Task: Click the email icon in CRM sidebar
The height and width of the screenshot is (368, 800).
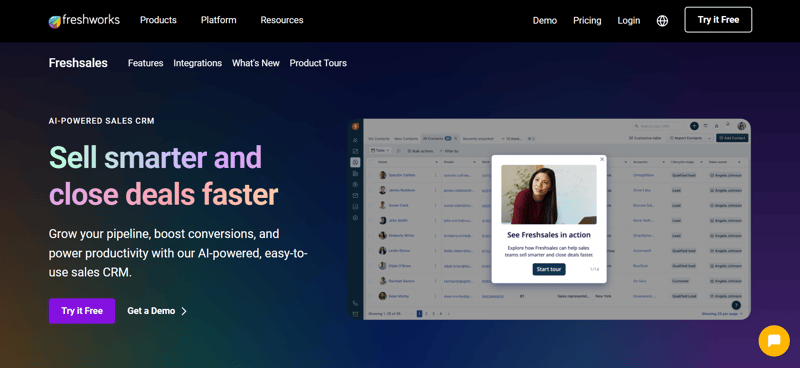Action: click(x=355, y=195)
